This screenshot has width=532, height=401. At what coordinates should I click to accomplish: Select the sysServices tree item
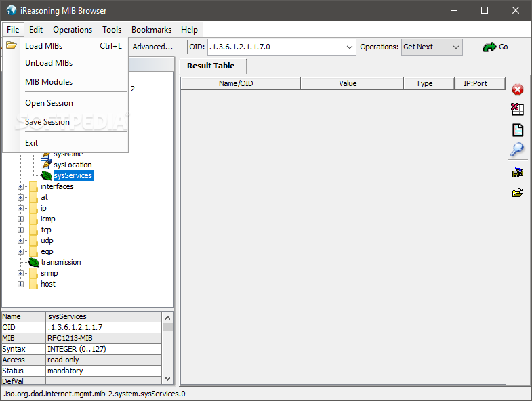click(73, 175)
